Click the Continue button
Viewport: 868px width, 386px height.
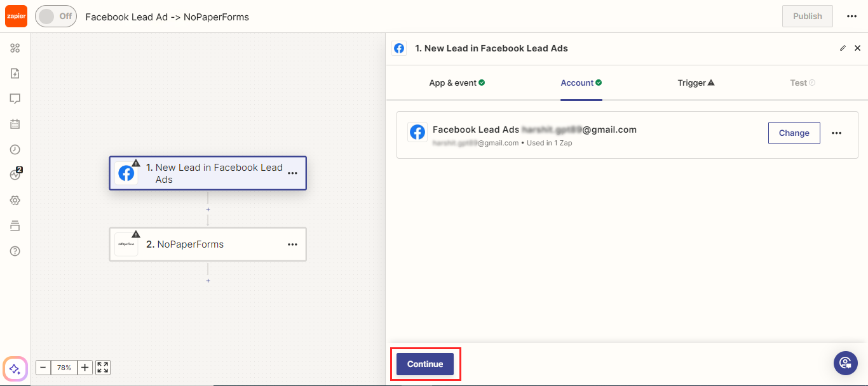[x=425, y=364]
